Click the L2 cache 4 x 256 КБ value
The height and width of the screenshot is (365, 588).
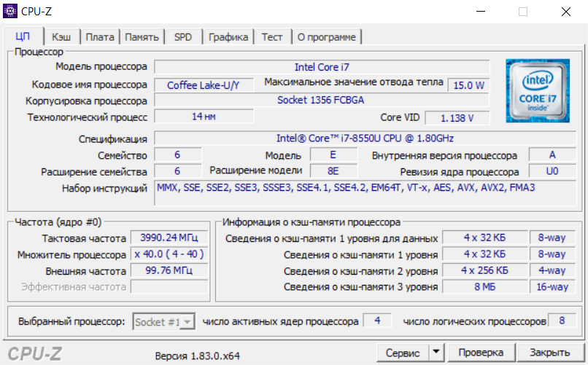coord(485,270)
